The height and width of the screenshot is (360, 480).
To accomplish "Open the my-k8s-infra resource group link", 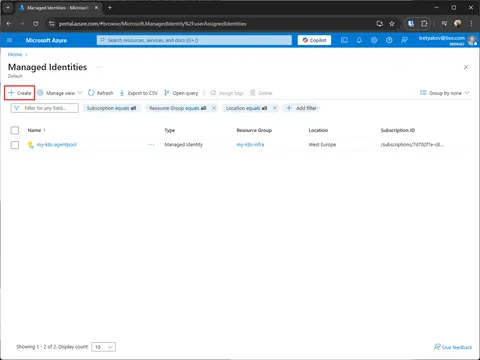I will tap(250, 145).
